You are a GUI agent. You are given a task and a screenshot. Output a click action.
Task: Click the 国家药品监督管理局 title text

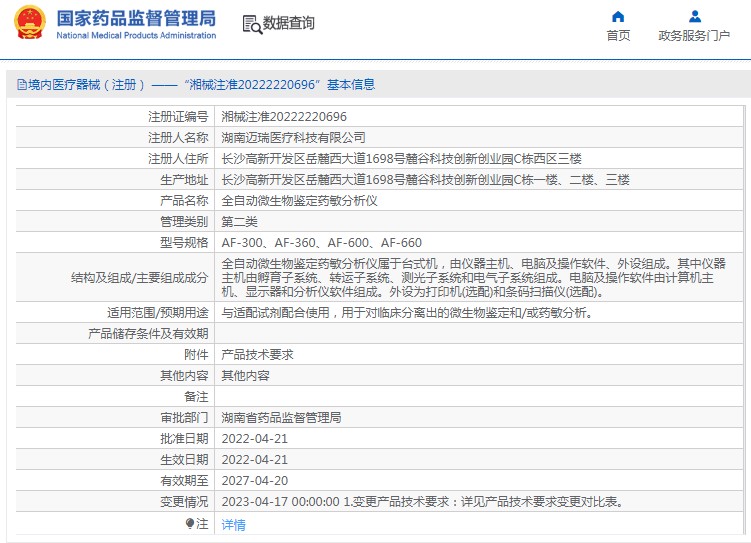[137, 18]
